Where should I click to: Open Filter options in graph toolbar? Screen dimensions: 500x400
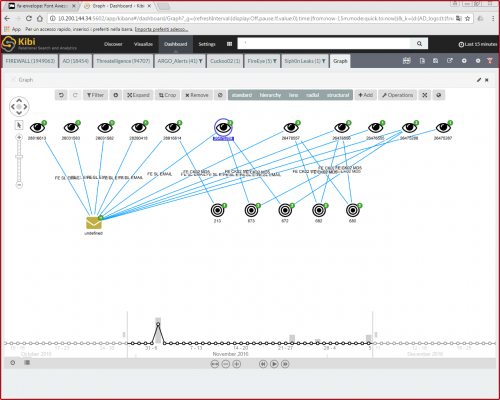[x=95, y=95]
